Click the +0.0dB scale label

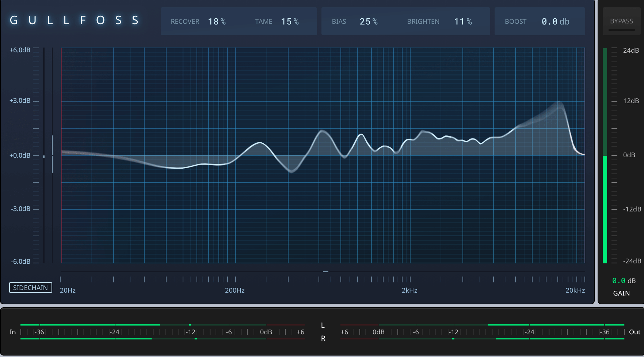[x=20, y=155]
